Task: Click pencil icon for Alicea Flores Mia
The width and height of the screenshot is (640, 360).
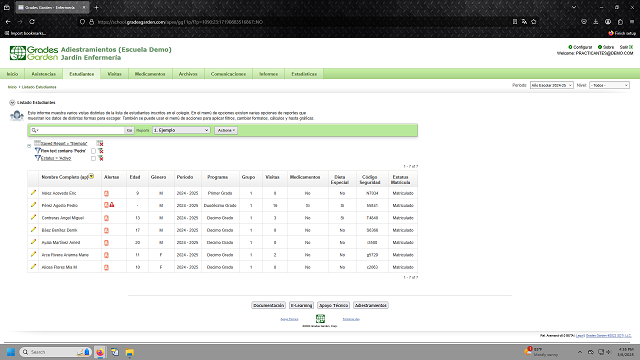Action: [33, 266]
